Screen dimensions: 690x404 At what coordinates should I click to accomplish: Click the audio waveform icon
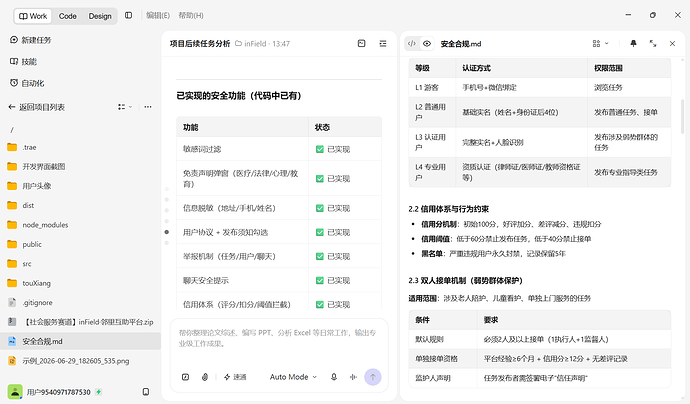pos(353,377)
